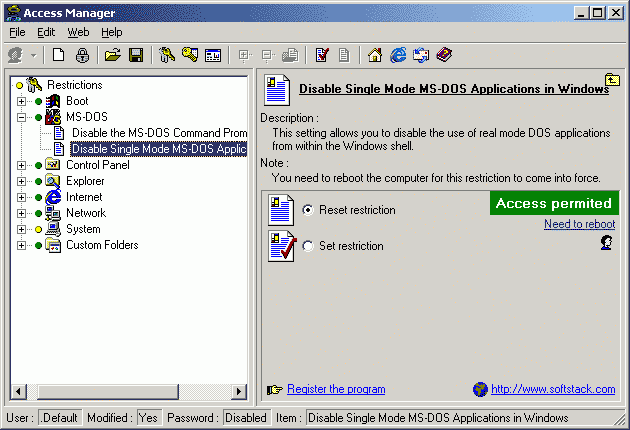The width and height of the screenshot is (630, 430).
Task: Click the house home icon in toolbar
Action: click(375, 55)
